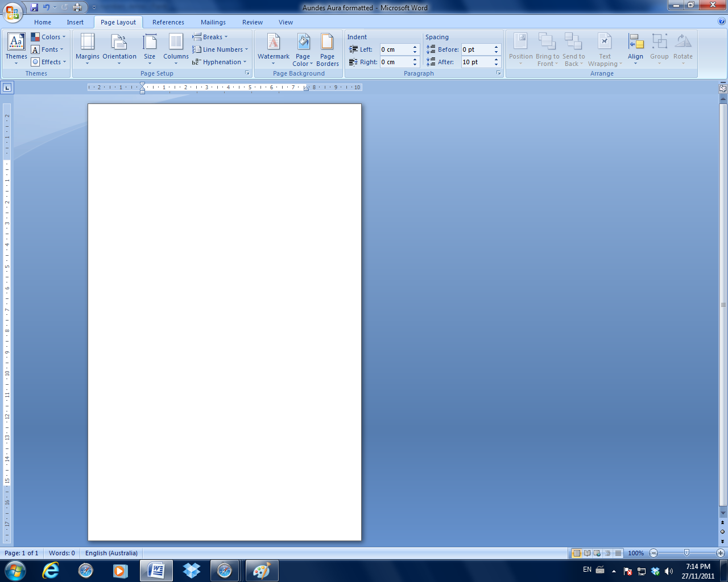Open the Themes gallery
728x582 pixels.
click(x=16, y=49)
